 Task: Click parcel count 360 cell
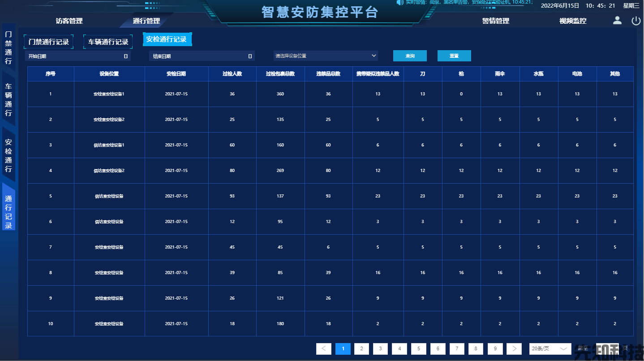[x=280, y=94]
